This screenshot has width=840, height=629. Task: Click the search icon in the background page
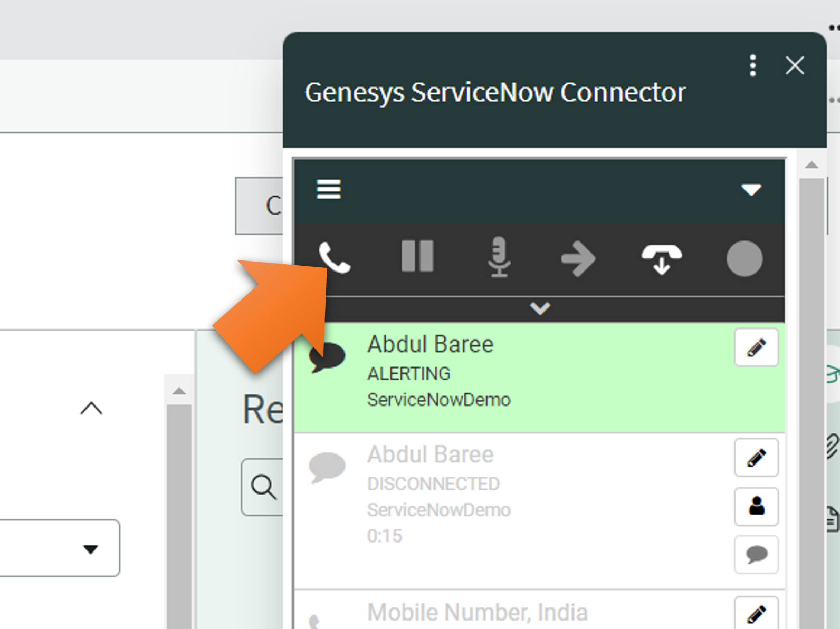pos(263,487)
